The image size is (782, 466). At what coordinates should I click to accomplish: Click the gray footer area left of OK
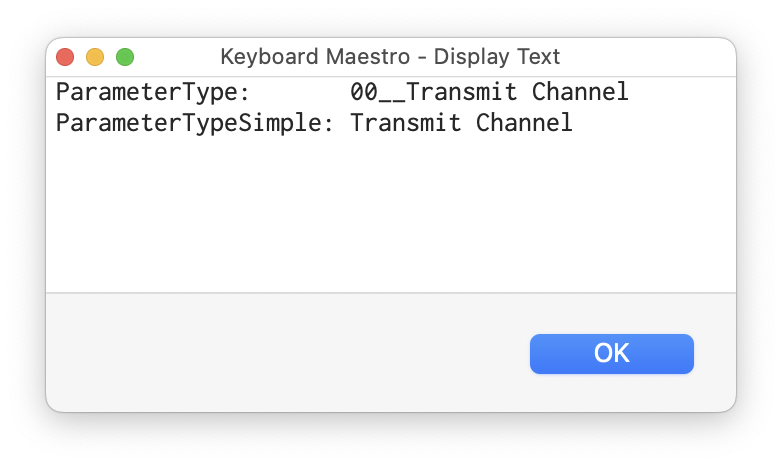tap(280, 352)
